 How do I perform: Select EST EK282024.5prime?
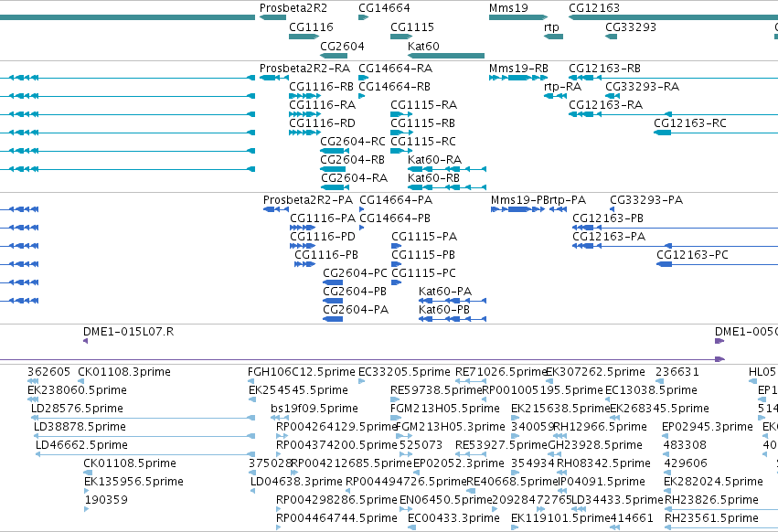[x=713, y=482]
